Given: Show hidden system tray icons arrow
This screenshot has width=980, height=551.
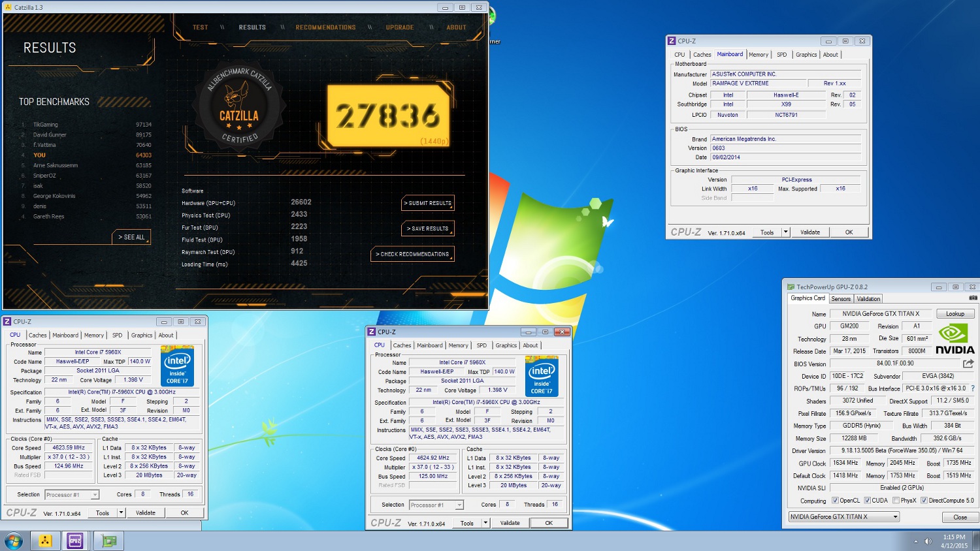Looking at the screenshot, I should 915,541.
